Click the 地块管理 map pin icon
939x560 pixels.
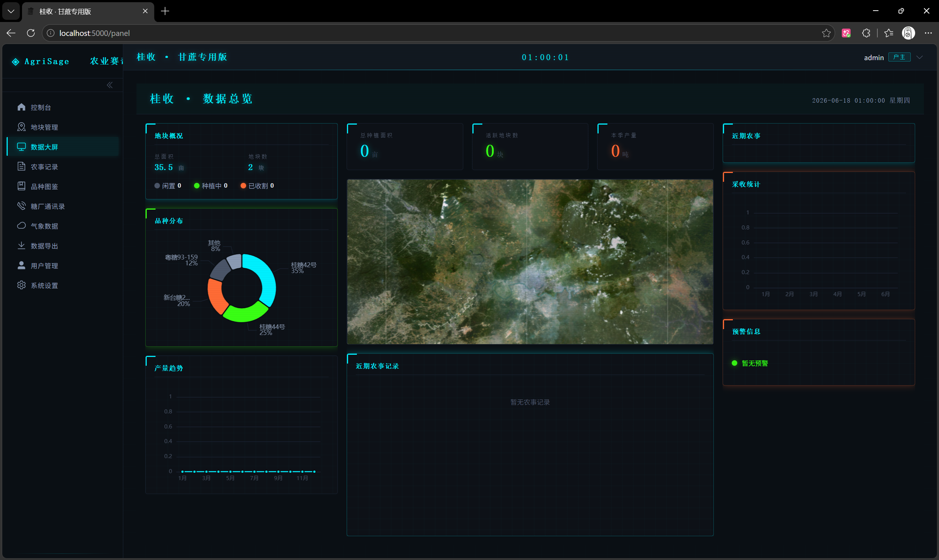tap(21, 127)
